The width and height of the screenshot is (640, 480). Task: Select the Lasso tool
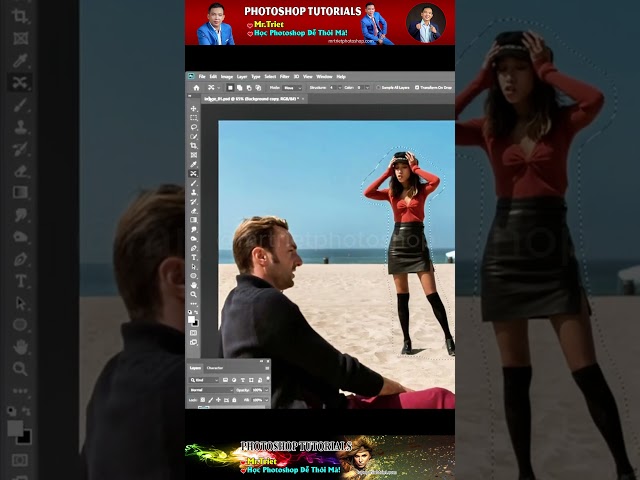point(193,127)
